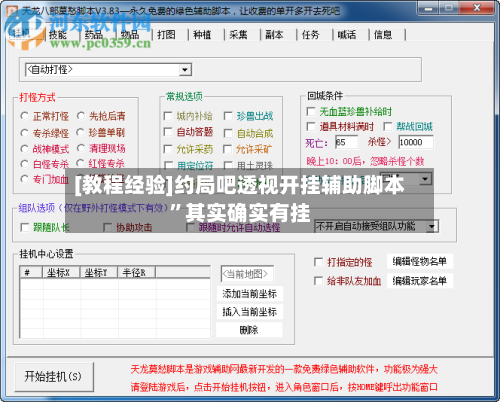Click the 坐标Y column header
This screenshot has width=500, height=402.
(x=99, y=272)
